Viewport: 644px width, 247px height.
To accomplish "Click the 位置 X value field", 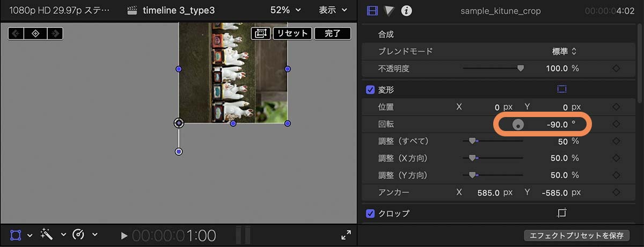I will [x=496, y=107].
